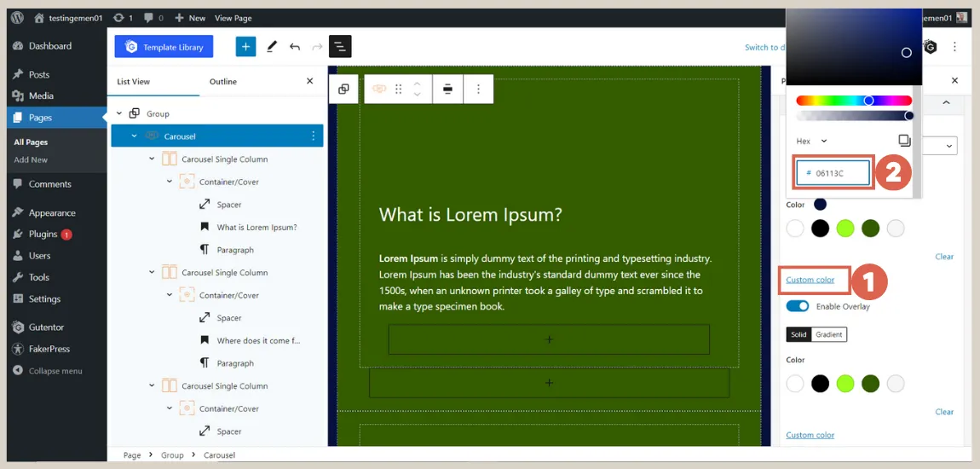The width and height of the screenshot is (980, 469).
Task: Close the List View panel
Action: click(x=309, y=81)
